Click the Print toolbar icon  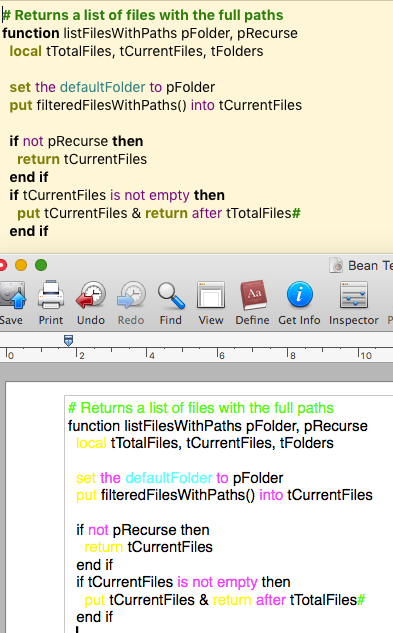click(51, 295)
